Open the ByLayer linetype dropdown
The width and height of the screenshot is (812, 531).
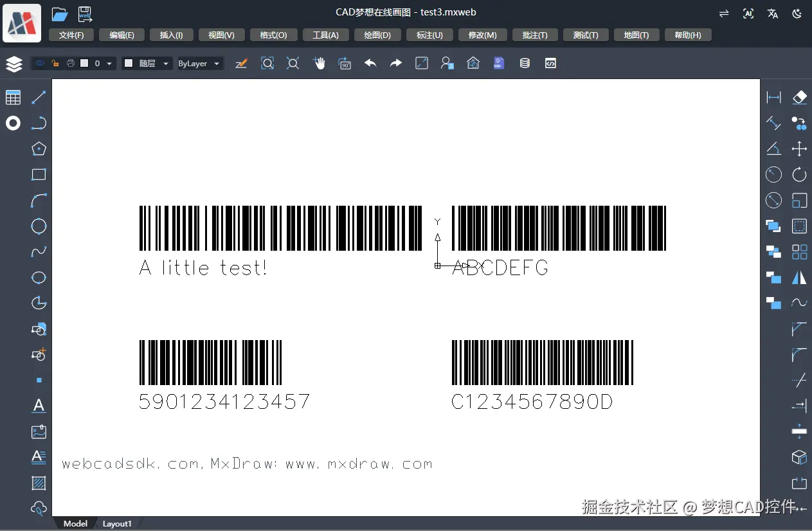pyautogui.click(x=217, y=64)
